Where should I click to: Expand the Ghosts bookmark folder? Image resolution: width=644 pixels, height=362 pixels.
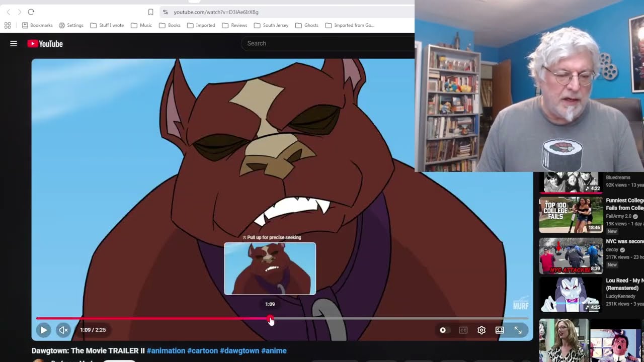coord(307,25)
